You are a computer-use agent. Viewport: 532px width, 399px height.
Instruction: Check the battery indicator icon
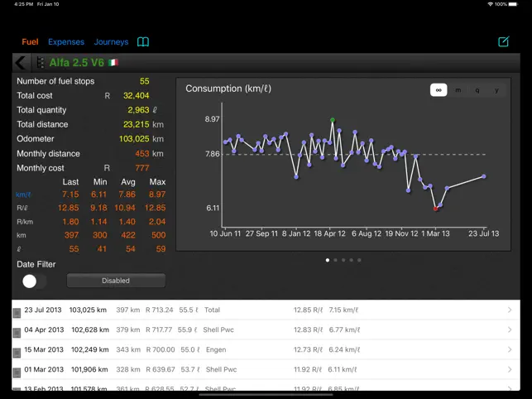(513, 4)
